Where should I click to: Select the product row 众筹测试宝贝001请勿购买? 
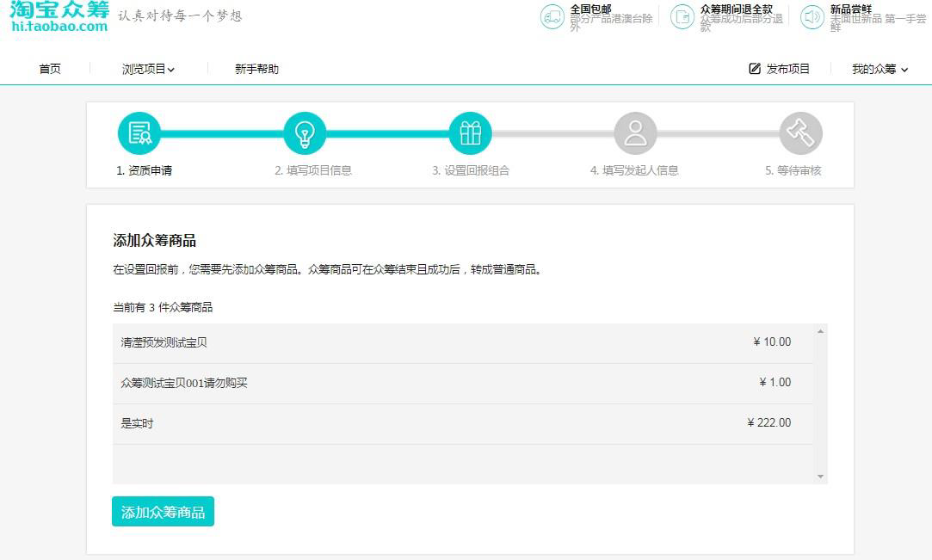pos(462,384)
